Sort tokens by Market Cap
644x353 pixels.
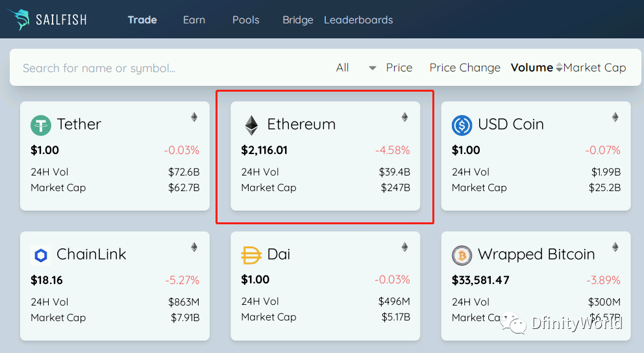click(595, 68)
